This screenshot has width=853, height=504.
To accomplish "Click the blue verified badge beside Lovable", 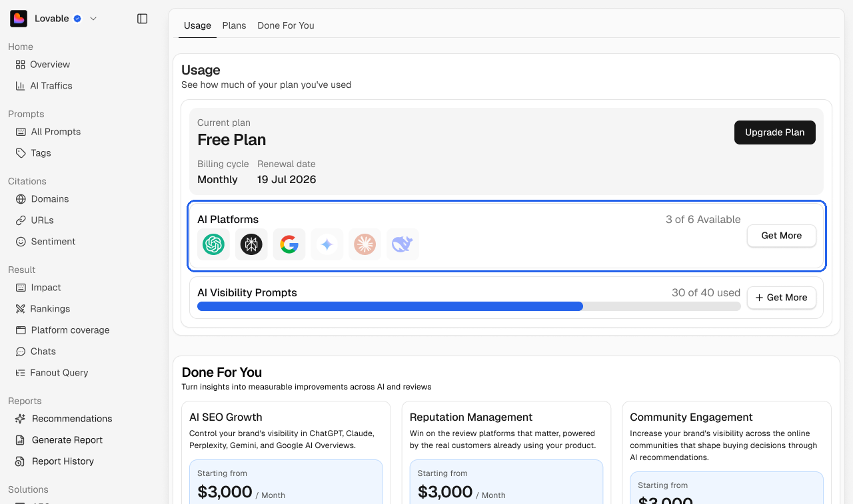I will (x=77, y=19).
